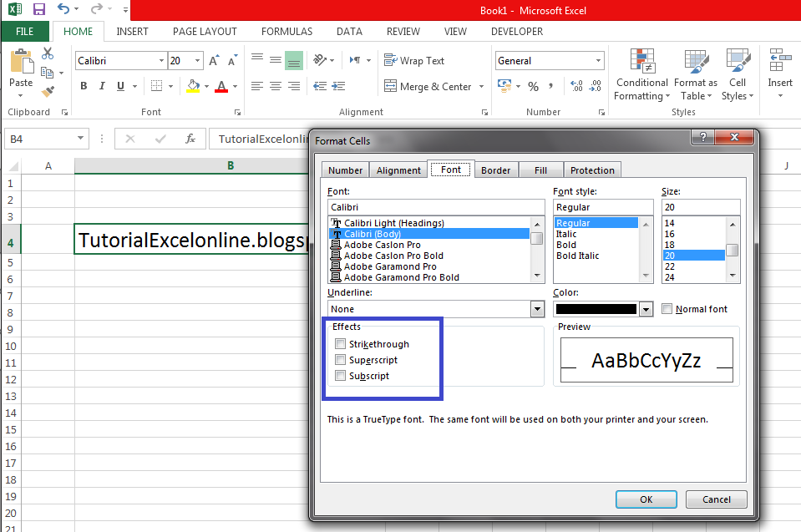The height and width of the screenshot is (532, 801).
Task: Switch to the FORMULAS ribbon tab
Action: click(286, 31)
